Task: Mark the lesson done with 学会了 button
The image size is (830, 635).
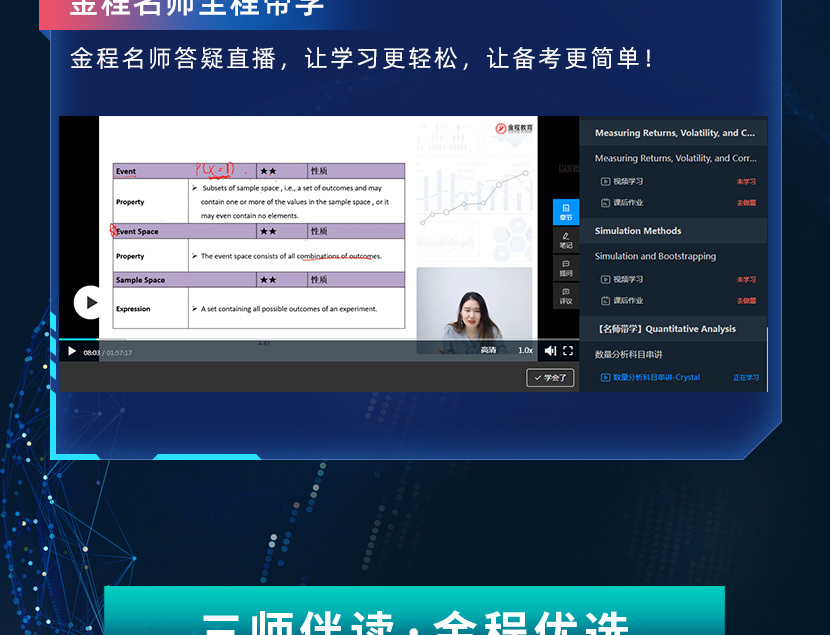Action: [x=550, y=378]
